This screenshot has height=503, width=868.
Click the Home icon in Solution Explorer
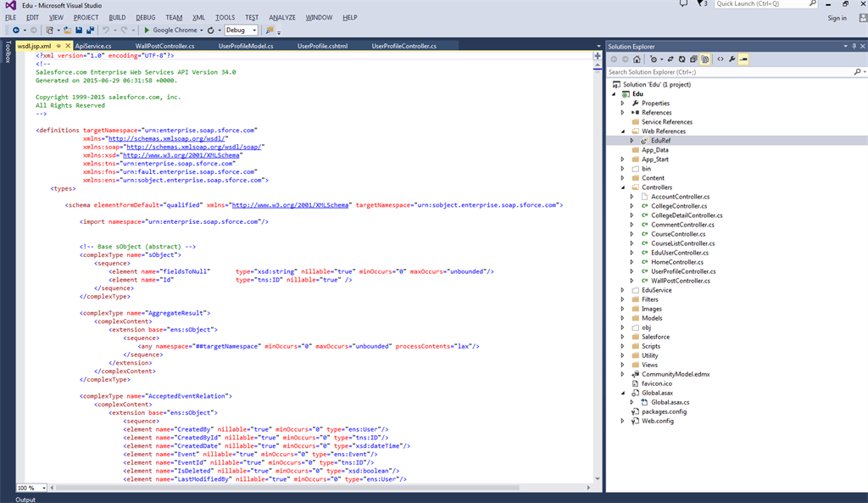pyautogui.click(x=637, y=59)
